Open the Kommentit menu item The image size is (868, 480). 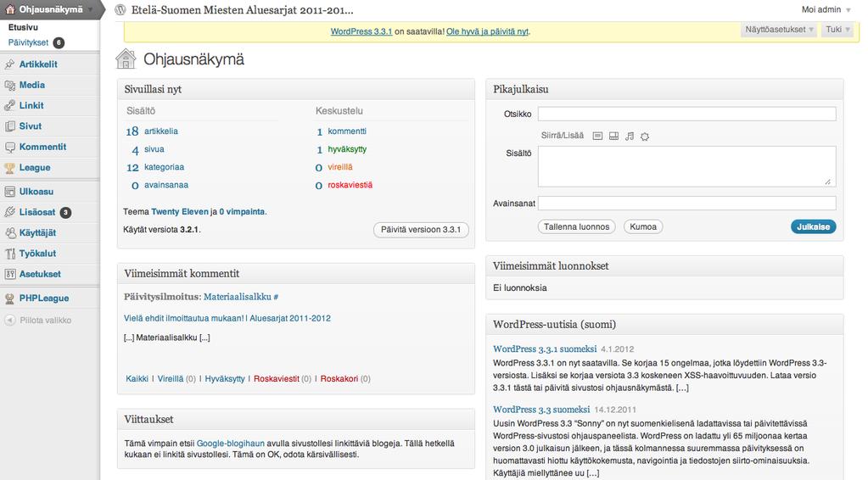point(42,147)
